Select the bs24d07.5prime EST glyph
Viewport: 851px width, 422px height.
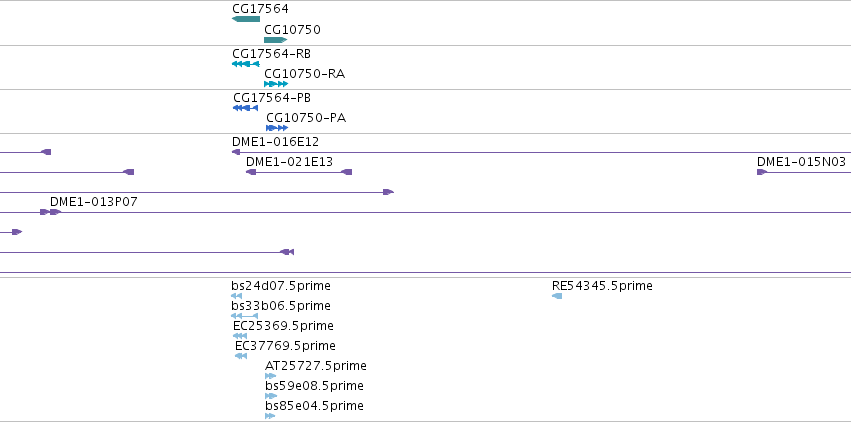[236, 296]
